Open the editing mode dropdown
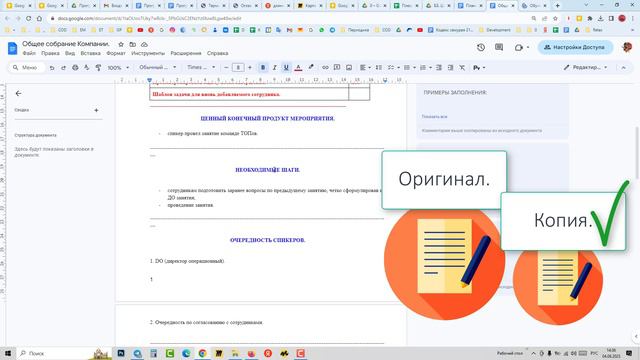The height and width of the screenshot is (360, 640). [x=586, y=68]
